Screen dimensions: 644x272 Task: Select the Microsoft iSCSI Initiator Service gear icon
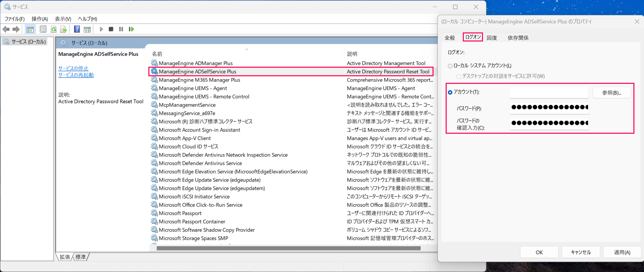click(x=154, y=196)
